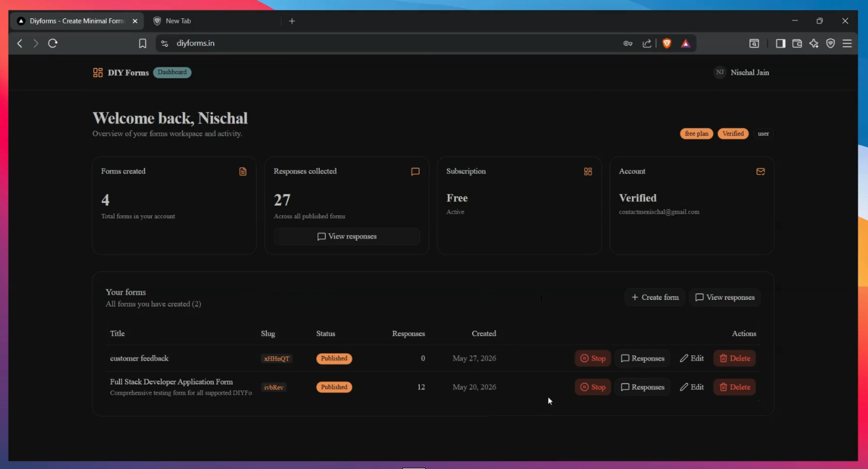Click the customer feedback title
The width and height of the screenshot is (868, 469).
click(139, 358)
